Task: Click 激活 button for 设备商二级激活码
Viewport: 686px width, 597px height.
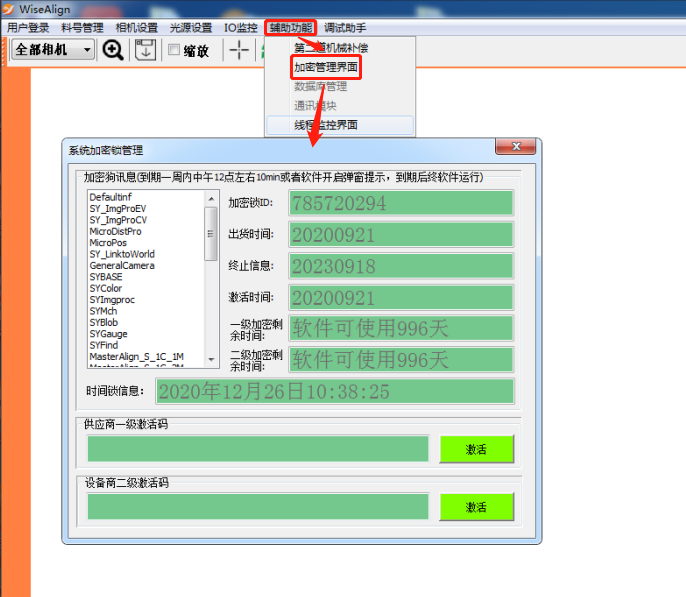Action: tap(476, 507)
